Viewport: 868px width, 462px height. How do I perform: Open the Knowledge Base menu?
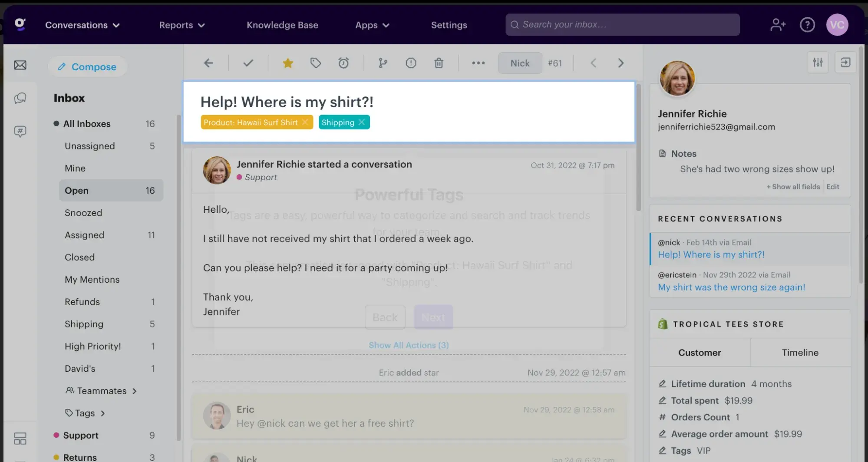click(x=282, y=25)
